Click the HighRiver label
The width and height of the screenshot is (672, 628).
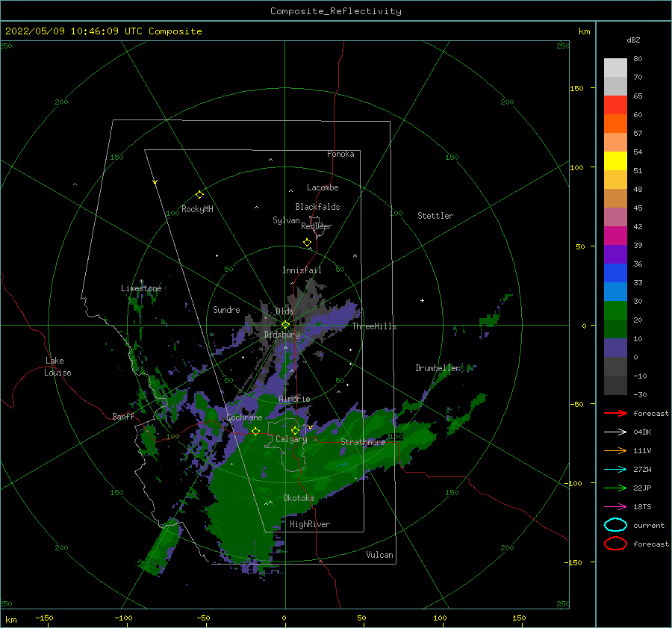point(310,524)
